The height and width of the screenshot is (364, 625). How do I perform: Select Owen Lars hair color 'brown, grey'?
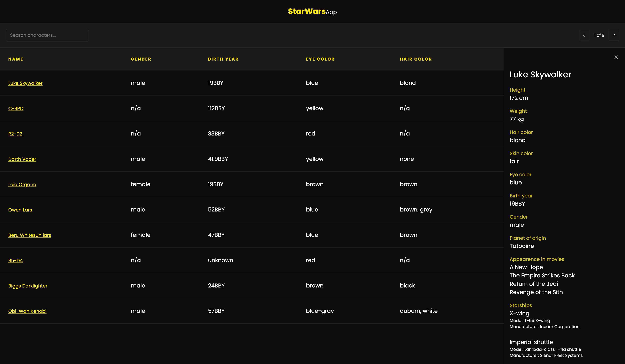(416, 210)
